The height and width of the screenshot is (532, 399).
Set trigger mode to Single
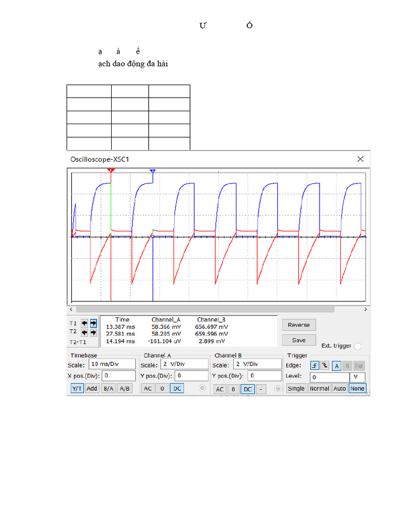(296, 388)
